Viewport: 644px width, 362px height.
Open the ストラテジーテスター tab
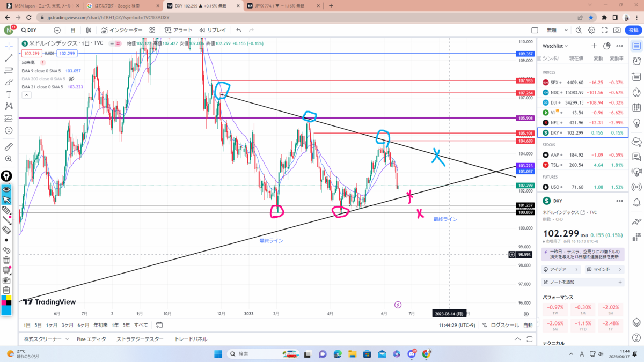(140, 339)
